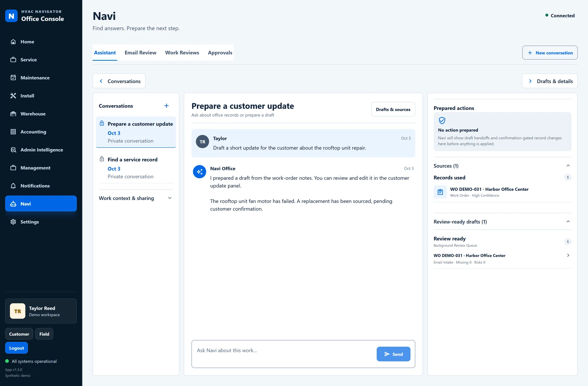Click the Navi Office sparkle avatar
Image resolution: width=588 pixels, height=386 pixels.
[x=200, y=172]
